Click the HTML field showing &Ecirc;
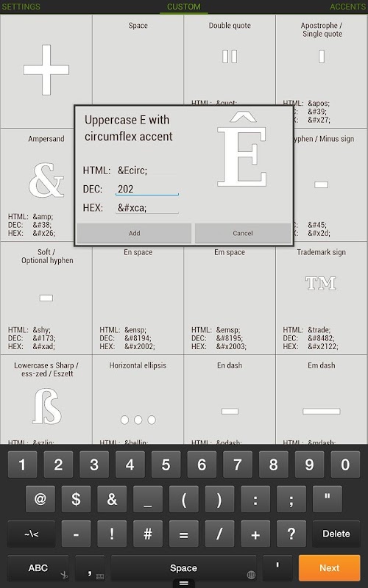 pyautogui.click(x=146, y=171)
